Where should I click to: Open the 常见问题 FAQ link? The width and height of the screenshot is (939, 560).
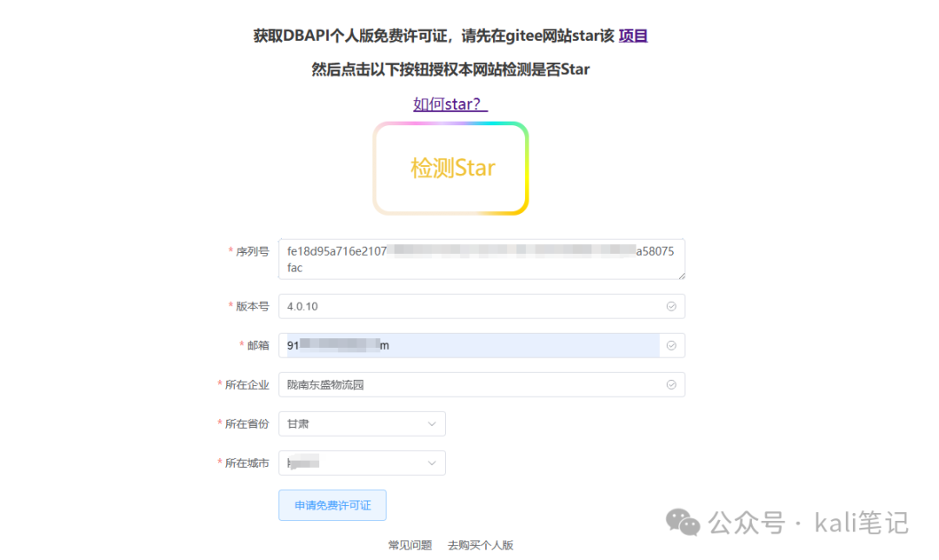(410, 545)
